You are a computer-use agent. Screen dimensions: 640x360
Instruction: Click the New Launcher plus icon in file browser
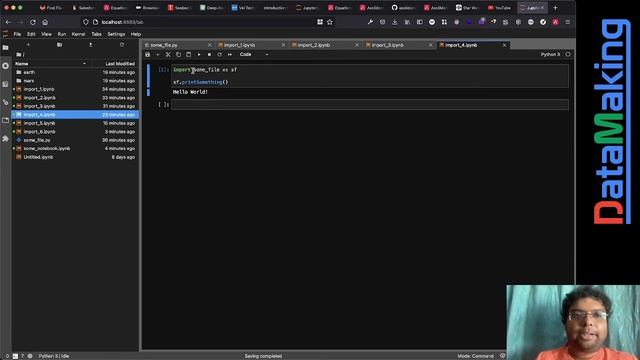tap(28, 44)
